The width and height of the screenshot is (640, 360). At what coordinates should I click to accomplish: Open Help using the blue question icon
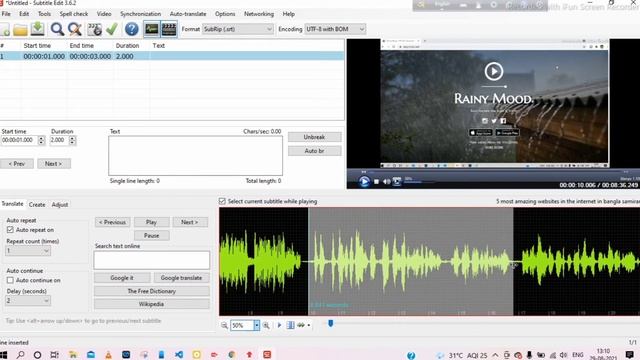tap(131, 29)
